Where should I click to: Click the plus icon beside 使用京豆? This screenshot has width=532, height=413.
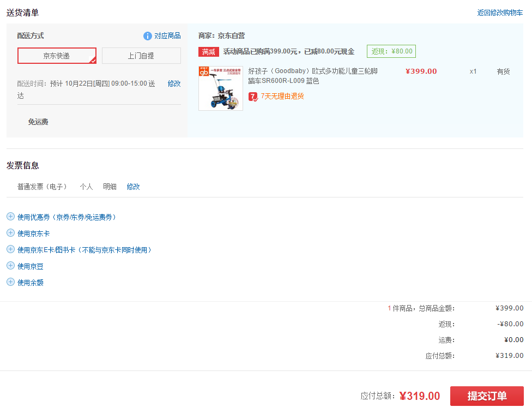tap(10, 265)
